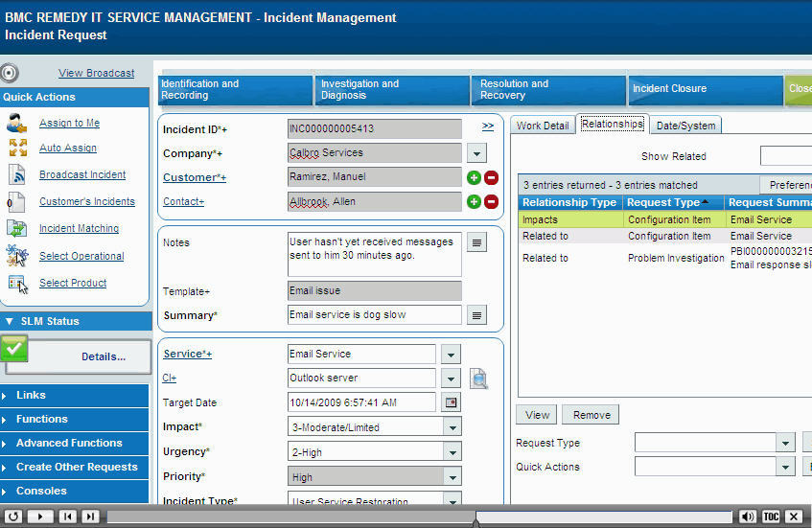Click red minus icon beside Customer field
Viewport: 812px width, 528px height.
click(492, 177)
